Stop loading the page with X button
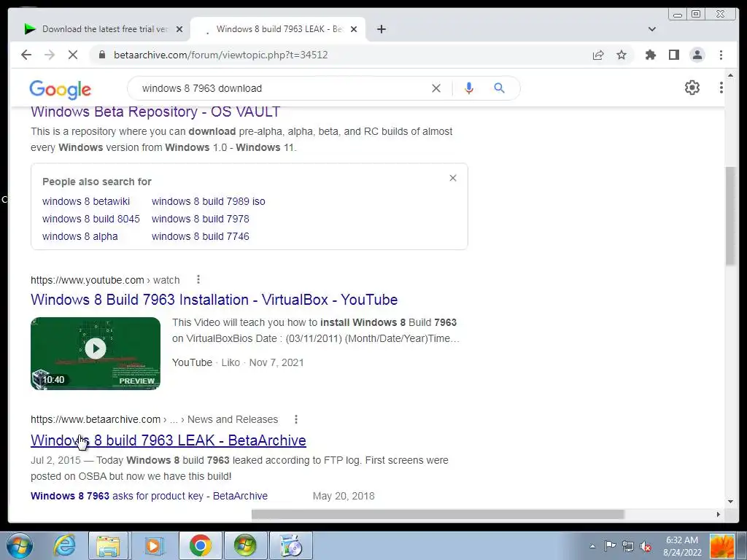The height and width of the screenshot is (560, 747). coord(73,55)
